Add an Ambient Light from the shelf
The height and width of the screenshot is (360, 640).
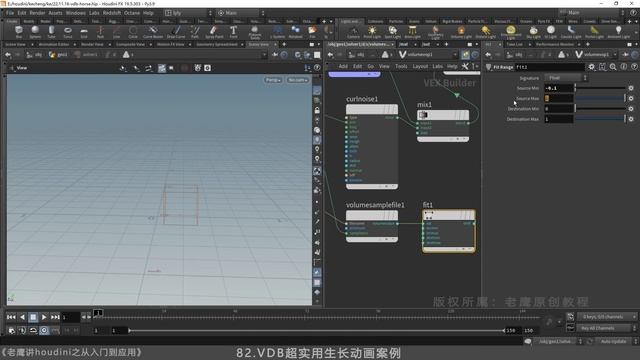click(x=618, y=32)
